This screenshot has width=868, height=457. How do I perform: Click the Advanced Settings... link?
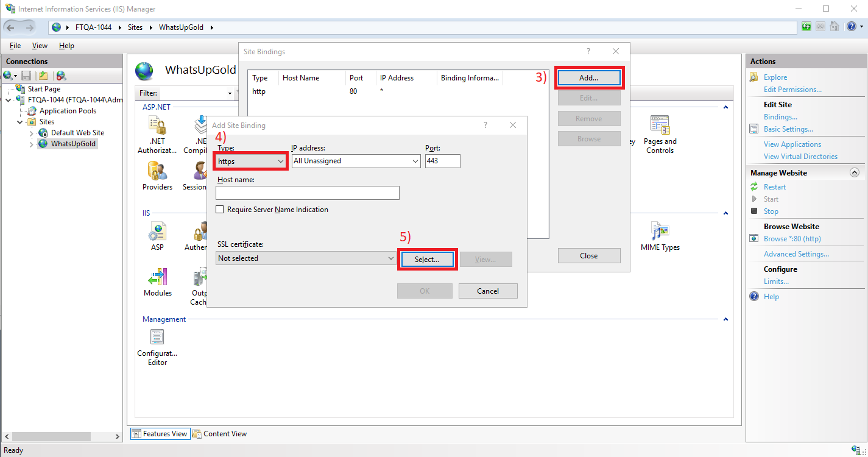pos(796,254)
